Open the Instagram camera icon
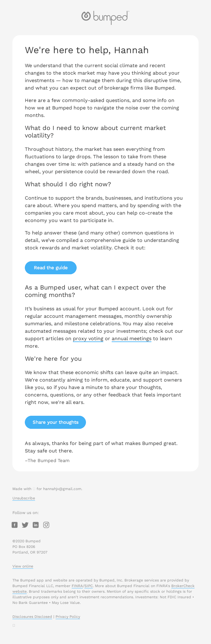The width and height of the screenshot is (211, 644). (46, 525)
